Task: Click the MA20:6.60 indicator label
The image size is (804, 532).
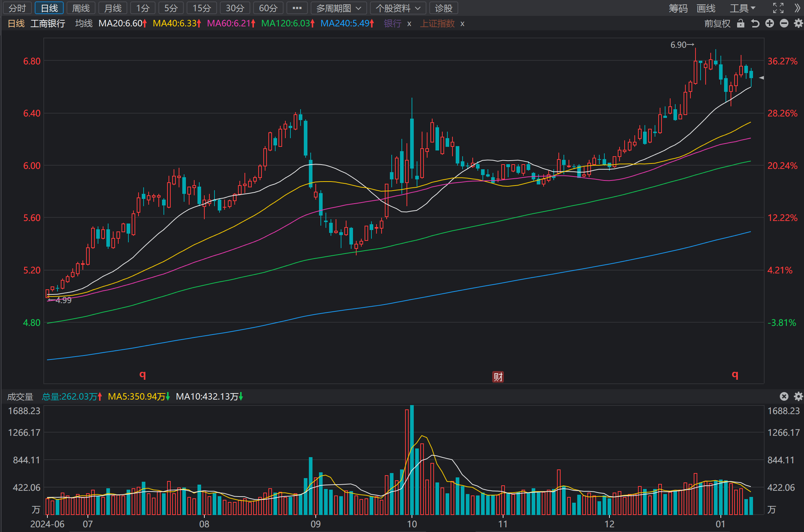Action: pos(123,24)
